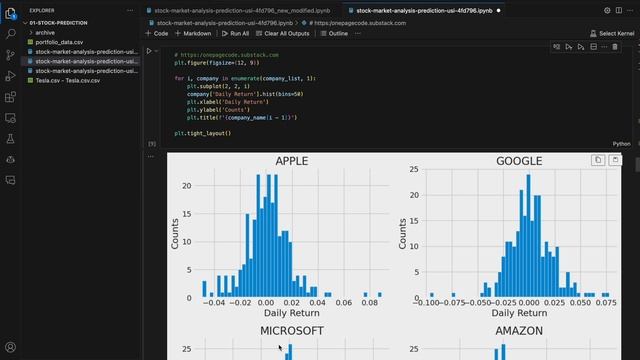Open the Source Control view
640x360 pixels.
pyautogui.click(x=11, y=55)
